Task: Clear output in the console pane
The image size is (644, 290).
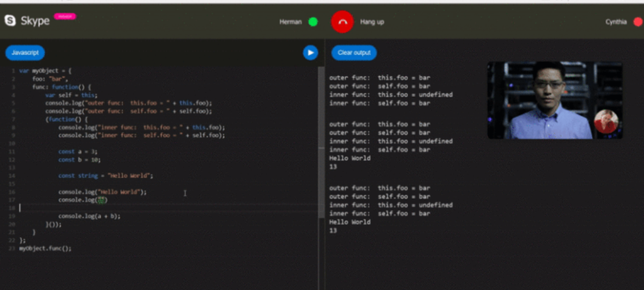Action: (354, 53)
